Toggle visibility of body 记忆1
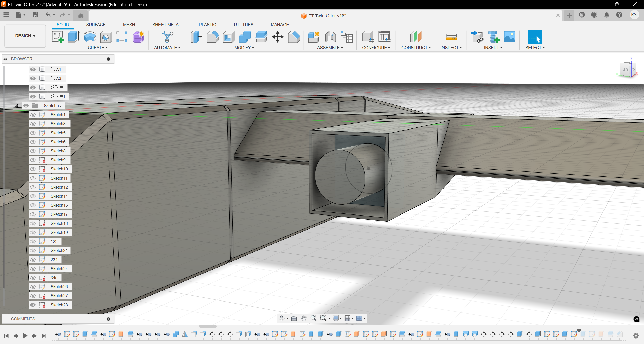Image resolution: width=644 pixels, height=344 pixels. pos(33,69)
